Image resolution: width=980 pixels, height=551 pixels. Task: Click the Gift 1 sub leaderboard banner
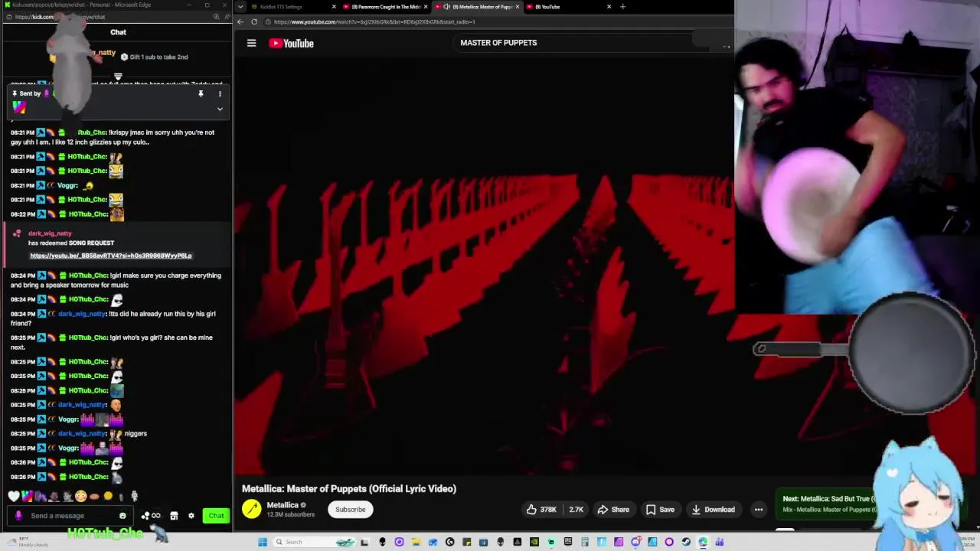155,57
